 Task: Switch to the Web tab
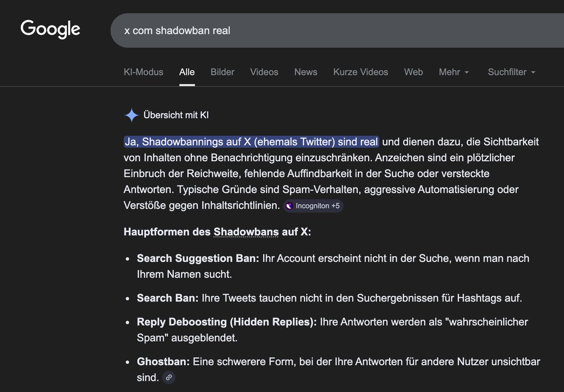click(x=414, y=72)
